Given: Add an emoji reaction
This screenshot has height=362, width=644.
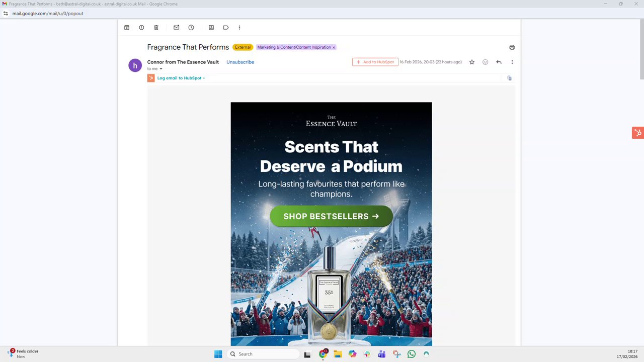Looking at the screenshot, I should (485, 62).
